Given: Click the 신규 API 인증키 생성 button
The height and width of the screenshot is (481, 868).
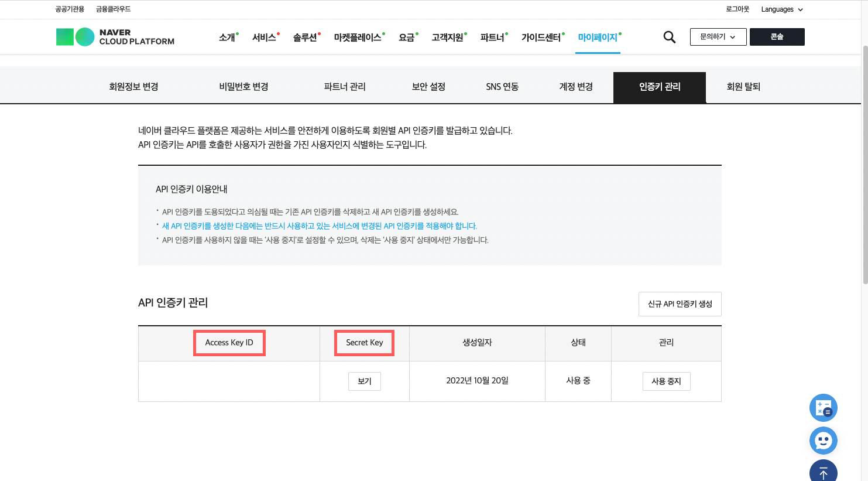Looking at the screenshot, I should point(680,304).
